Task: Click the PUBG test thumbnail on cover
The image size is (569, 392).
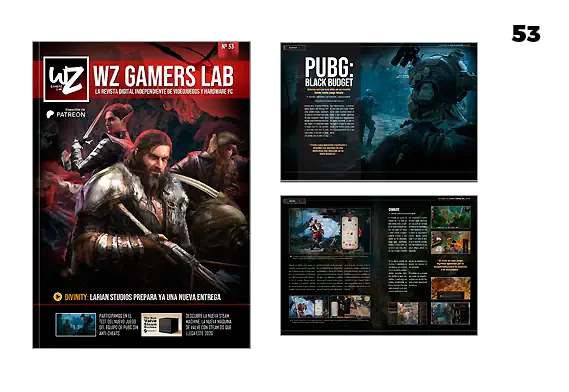Action: point(75,325)
